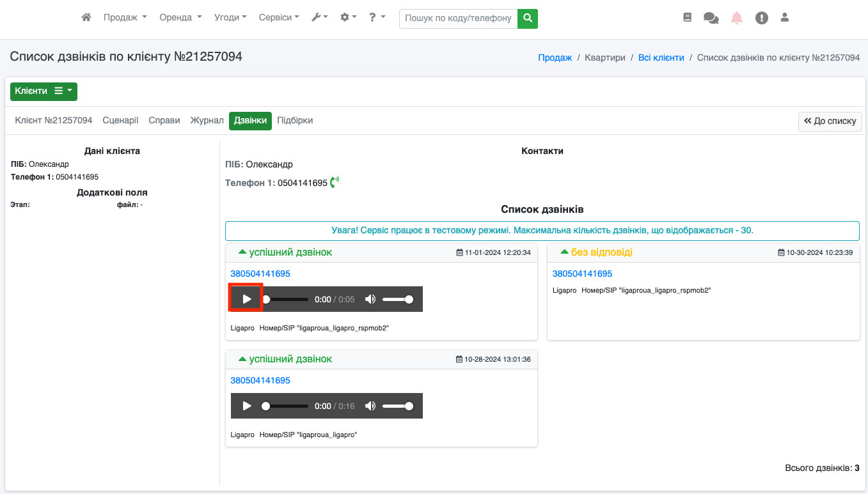This screenshot has height=494, width=868.
Task: Play the 10-28-2024 call recording
Action: pyautogui.click(x=246, y=406)
